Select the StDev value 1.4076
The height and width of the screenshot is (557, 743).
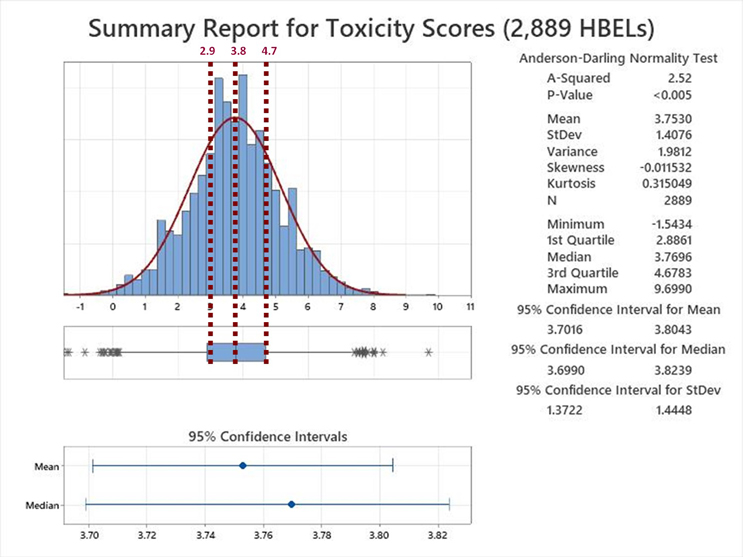point(673,135)
